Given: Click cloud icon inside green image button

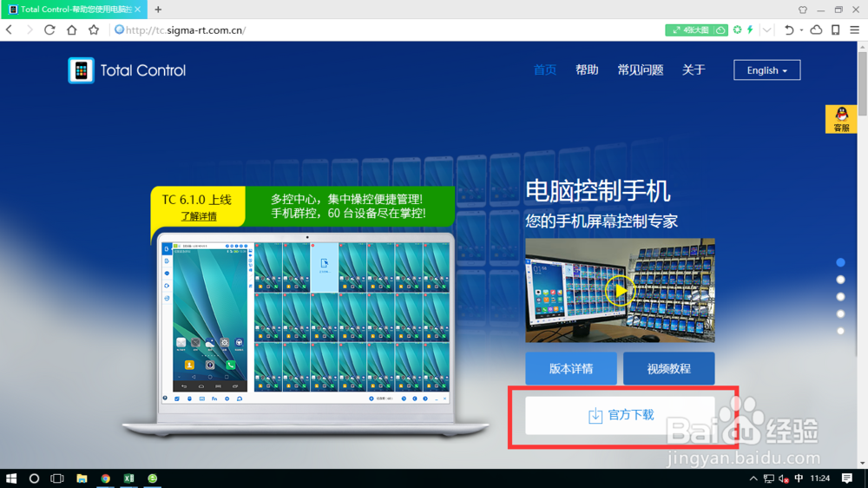Looking at the screenshot, I should click(x=720, y=30).
